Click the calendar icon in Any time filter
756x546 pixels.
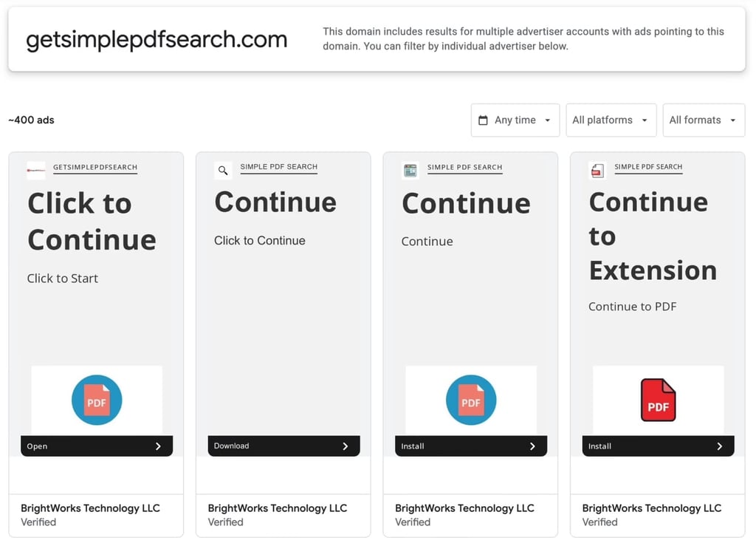coord(483,120)
